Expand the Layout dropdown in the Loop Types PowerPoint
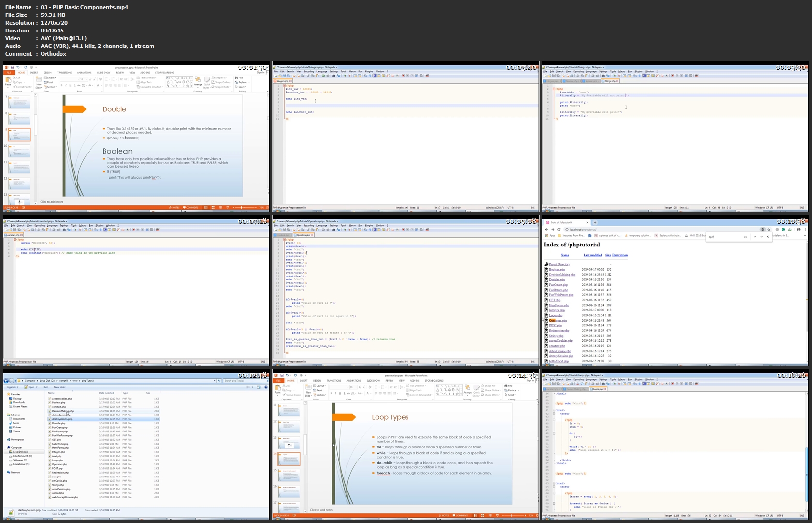 click(x=319, y=386)
